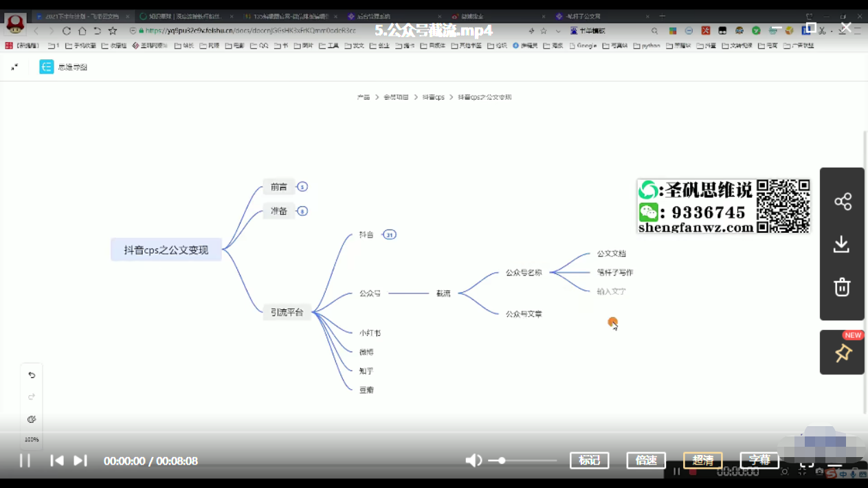Adjust the video volume slider
868x488 pixels.
(522, 461)
